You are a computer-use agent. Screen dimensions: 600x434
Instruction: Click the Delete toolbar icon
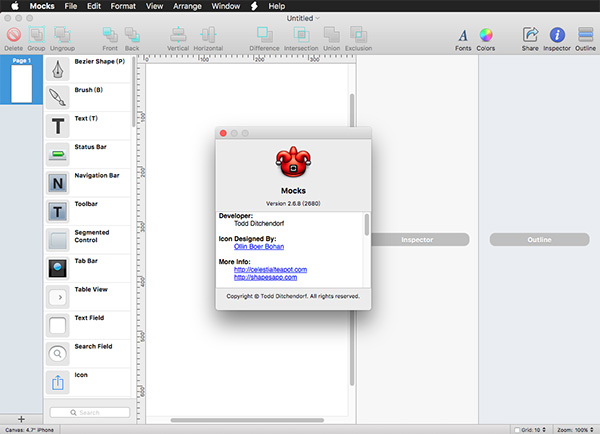14,35
